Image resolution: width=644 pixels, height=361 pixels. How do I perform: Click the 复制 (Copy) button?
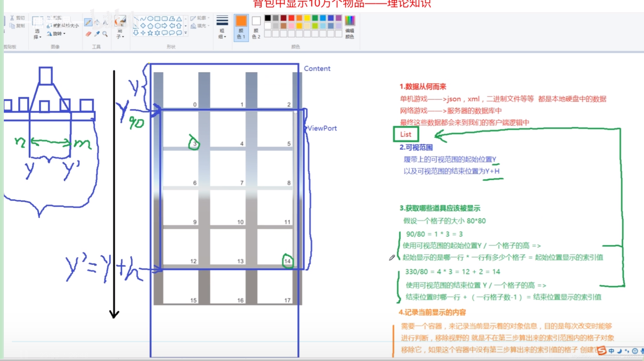coord(15,26)
